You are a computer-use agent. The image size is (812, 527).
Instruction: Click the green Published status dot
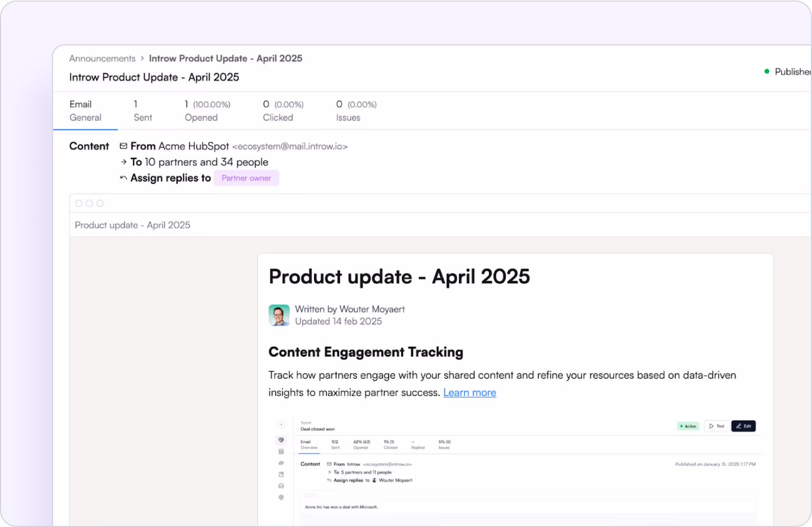tap(767, 71)
